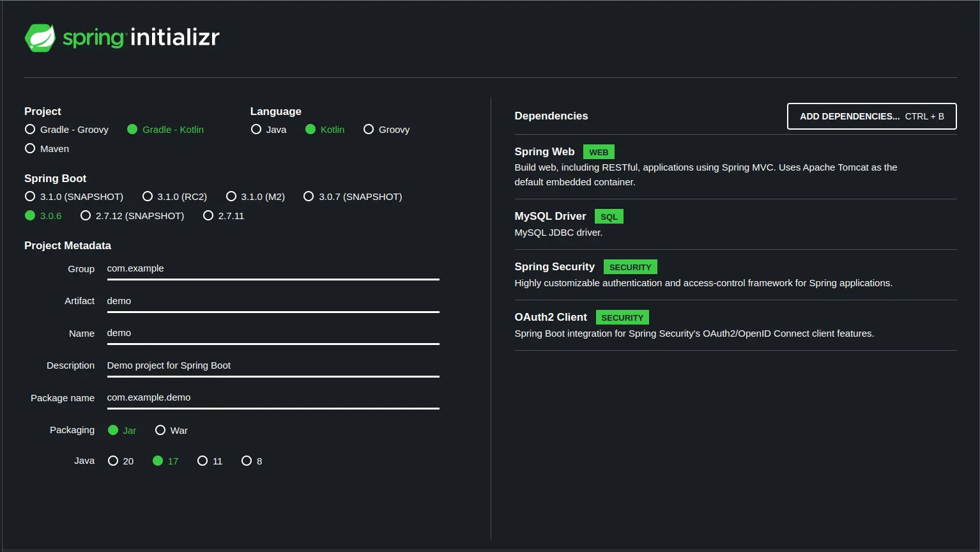The image size is (980, 552).
Task: Pick Spring Boot 3.1.0 (SNAPSHOT)
Action: pyautogui.click(x=73, y=196)
